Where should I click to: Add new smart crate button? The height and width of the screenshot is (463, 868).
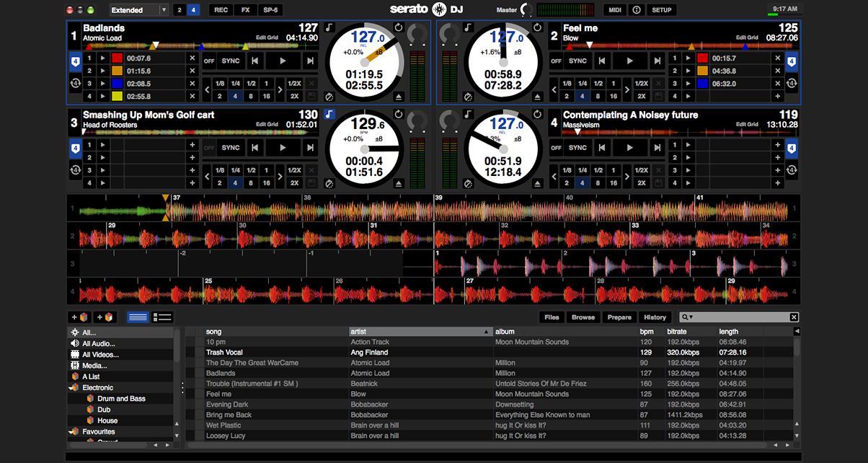105,317
